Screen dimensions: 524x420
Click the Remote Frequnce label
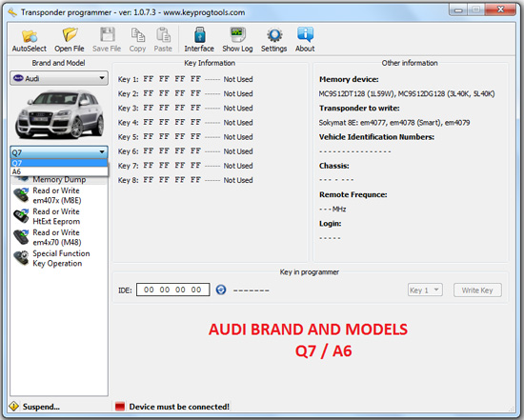point(353,194)
